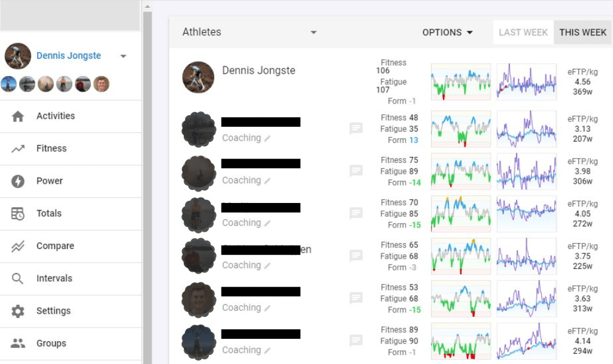Click the Totals calendar-clock icon
Viewport: 613px width, 364px height.
[x=18, y=214]
